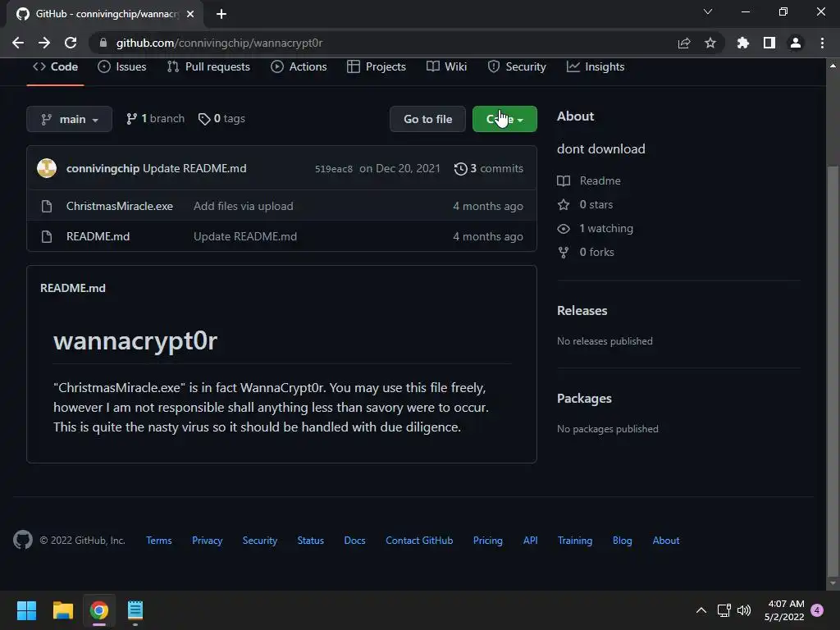This screenshot has height=630, width=840.
Task: Open the Status footer link
Action: tap(311, 540)
